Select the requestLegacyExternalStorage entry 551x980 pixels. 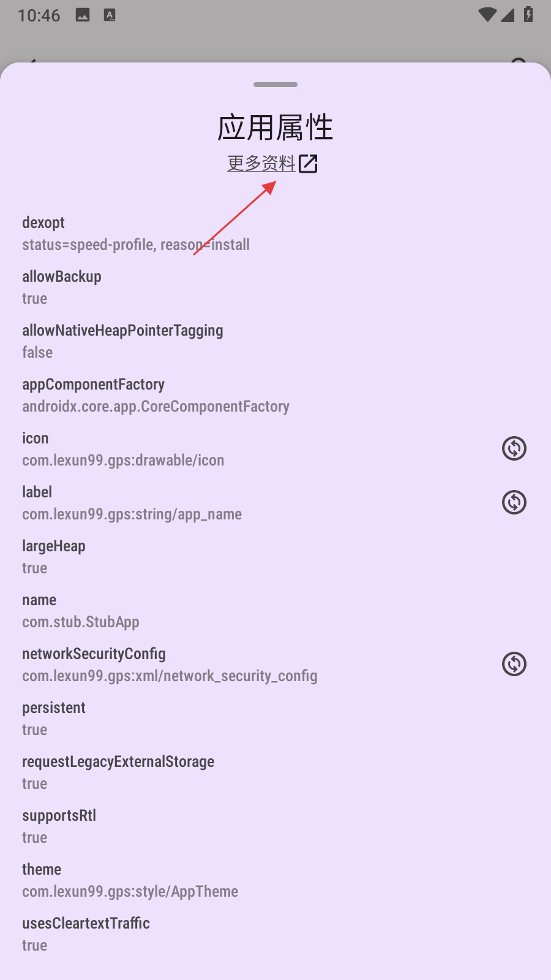point(118,772)
